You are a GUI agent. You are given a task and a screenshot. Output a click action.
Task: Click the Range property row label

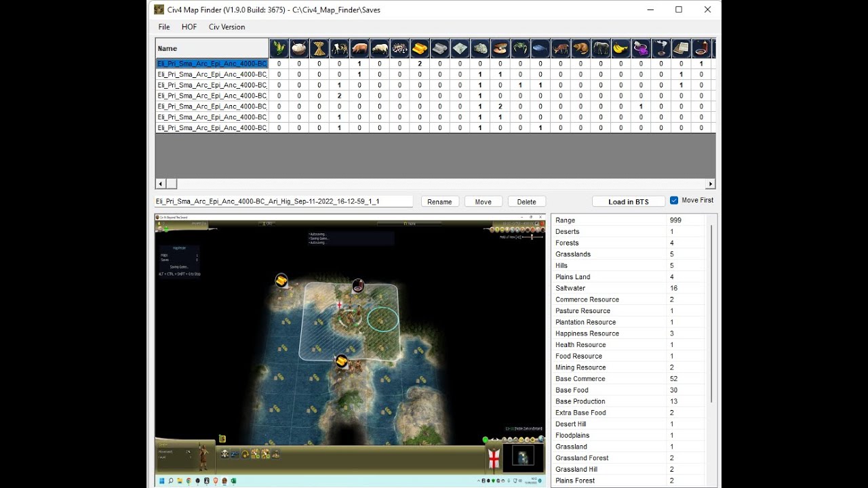point(566,220)
